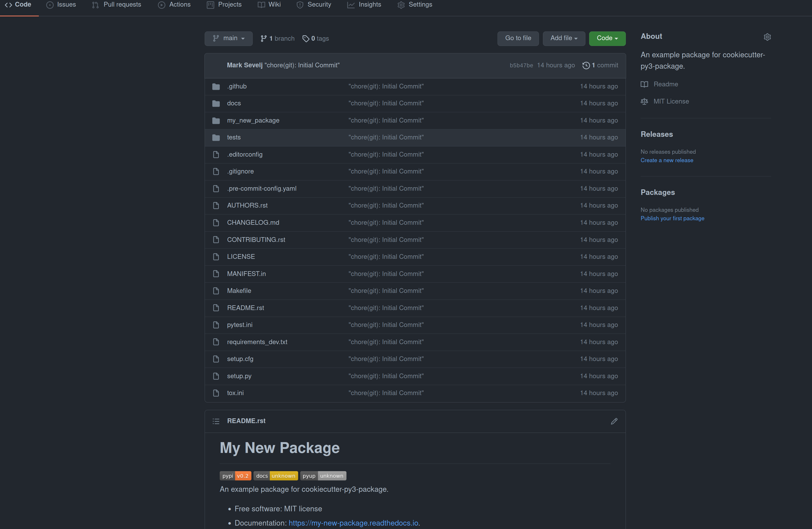Click Publish your first package link
812x529 pixels.
coord(672,218)
